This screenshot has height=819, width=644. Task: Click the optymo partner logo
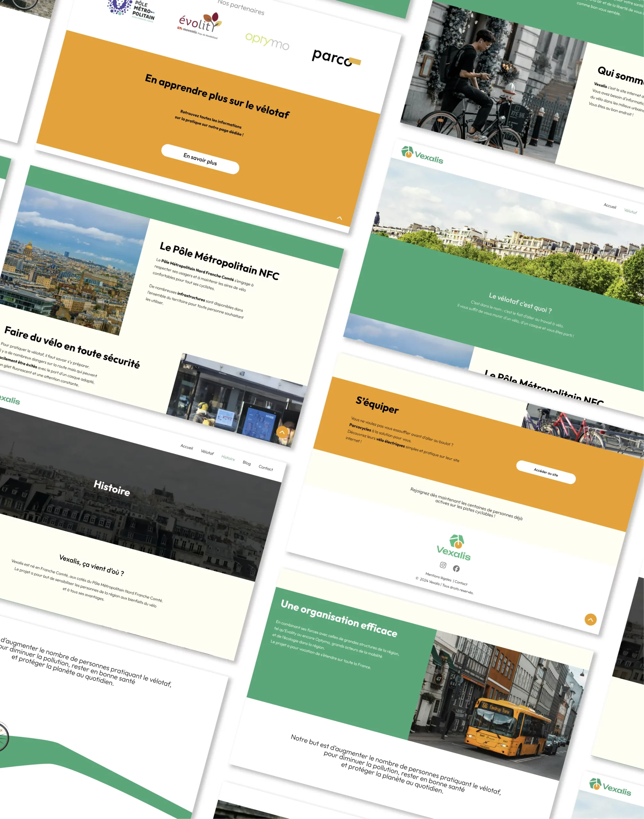point(267,41)
